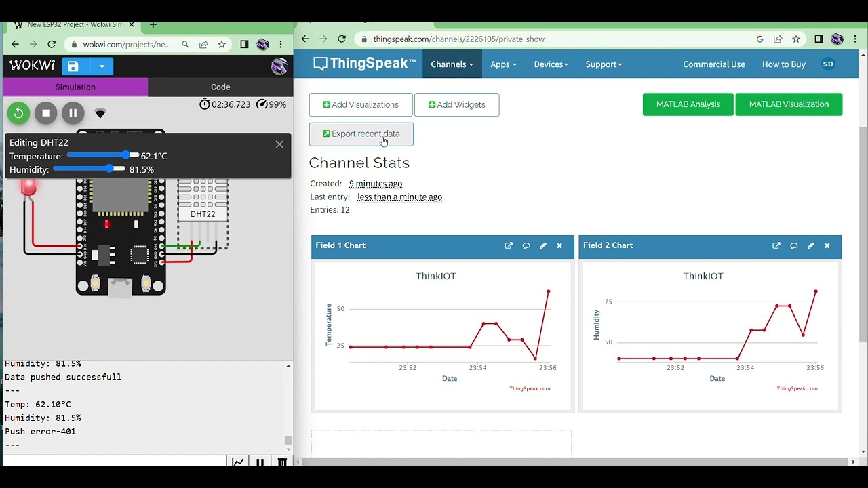Viewport: 868px width, 488px height.
Task: Share the ThingSpeak page from address bar
Action: coord(778,39)
